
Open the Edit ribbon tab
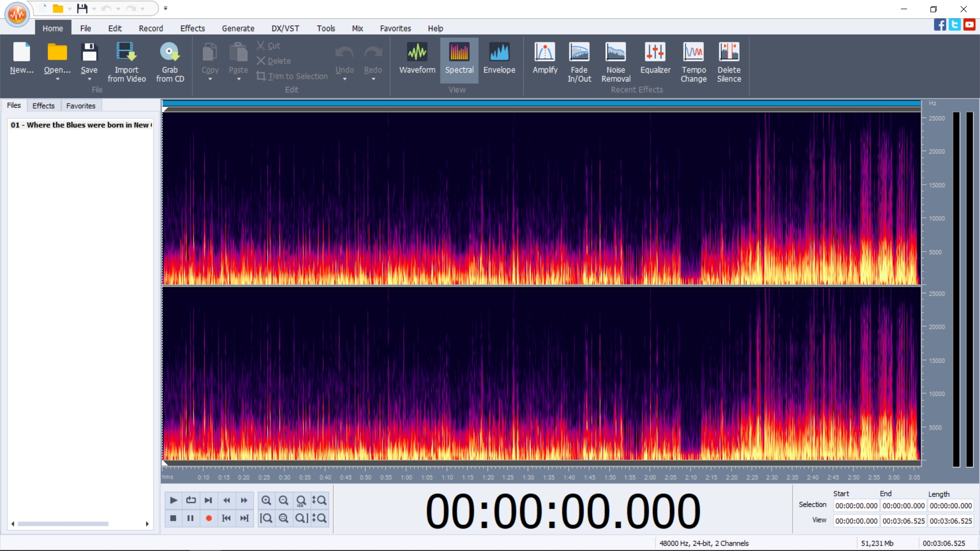point(115,28)
